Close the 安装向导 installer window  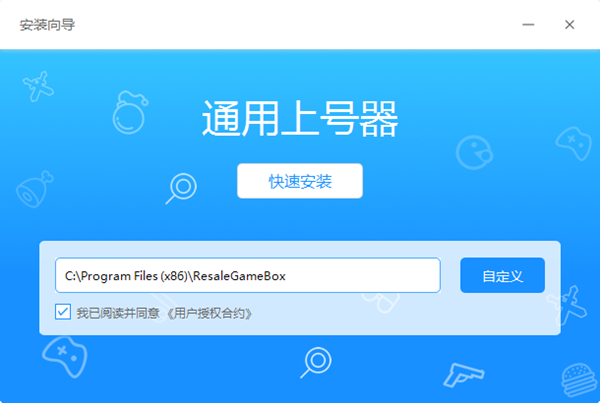click(x=569, y=24)
